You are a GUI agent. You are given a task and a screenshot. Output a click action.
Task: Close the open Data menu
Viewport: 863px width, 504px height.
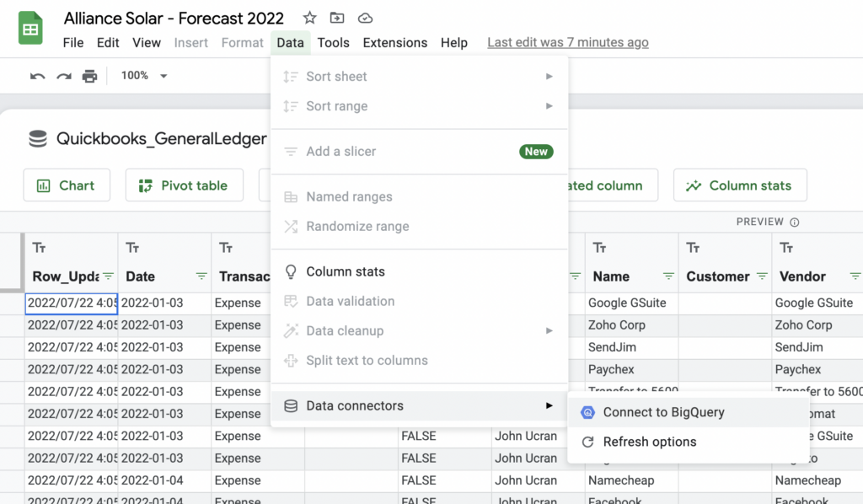click(290, 43)
